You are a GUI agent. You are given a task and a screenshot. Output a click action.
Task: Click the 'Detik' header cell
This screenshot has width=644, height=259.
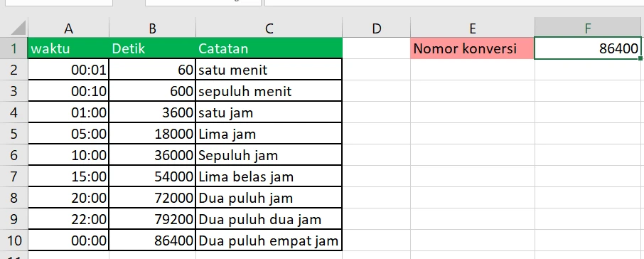point(152,48)
